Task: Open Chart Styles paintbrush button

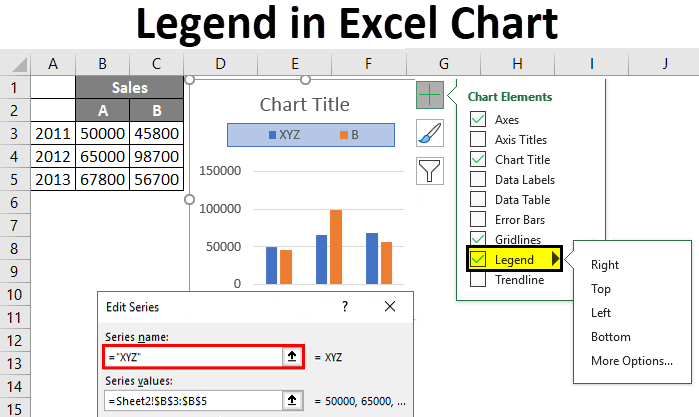Action: pyautogui.click(x=430, y=133)
